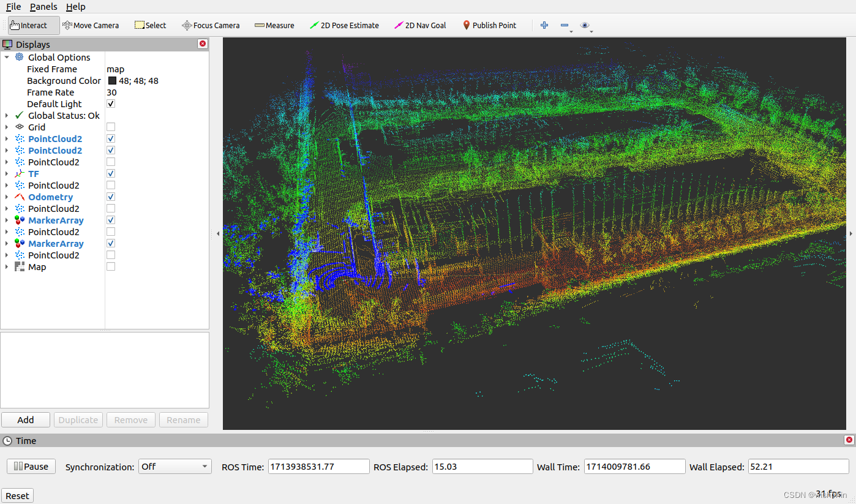Activate the Move Camera tool

[x=91, y=25]
